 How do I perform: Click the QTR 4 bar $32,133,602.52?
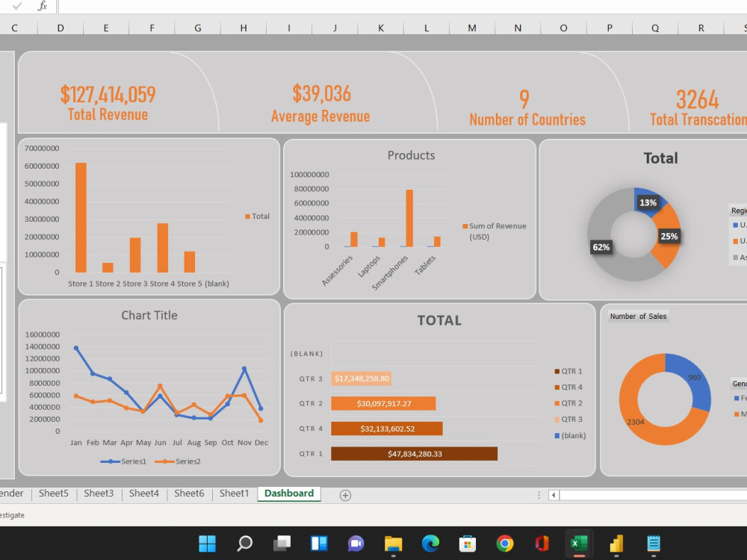pos(387,429)
